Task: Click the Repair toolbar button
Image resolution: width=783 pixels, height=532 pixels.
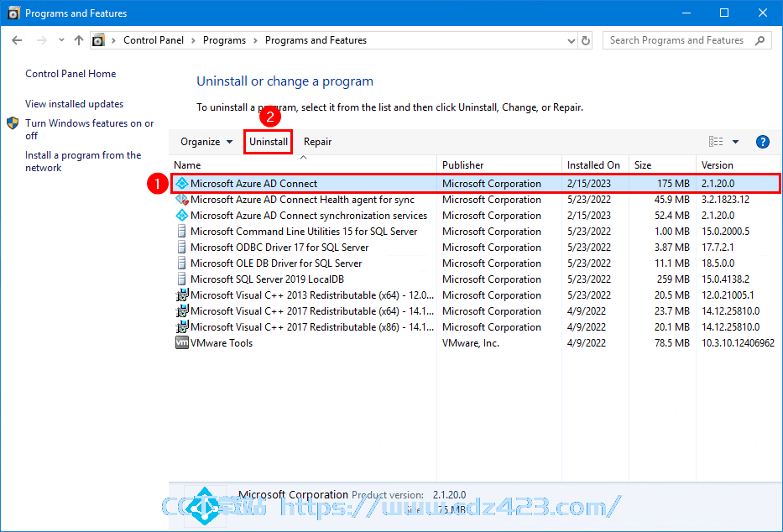Action: pyautogui.click(x=317, y=142)
